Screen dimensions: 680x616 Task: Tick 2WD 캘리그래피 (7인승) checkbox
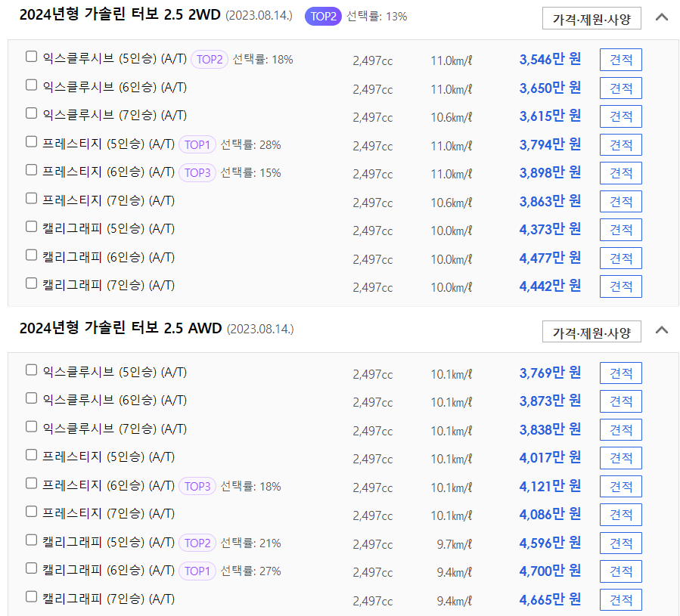31,283
